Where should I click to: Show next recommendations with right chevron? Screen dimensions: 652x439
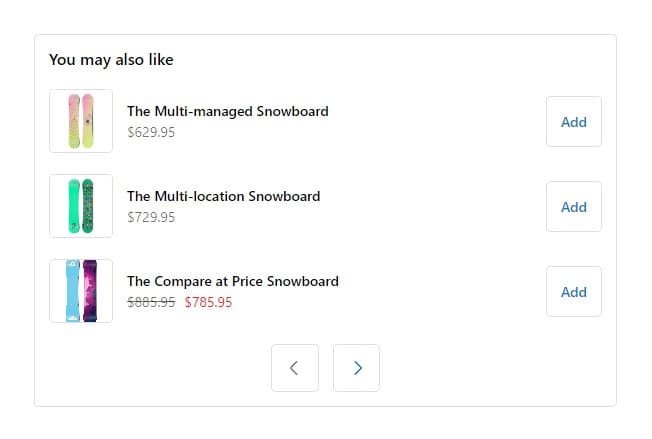356,367
